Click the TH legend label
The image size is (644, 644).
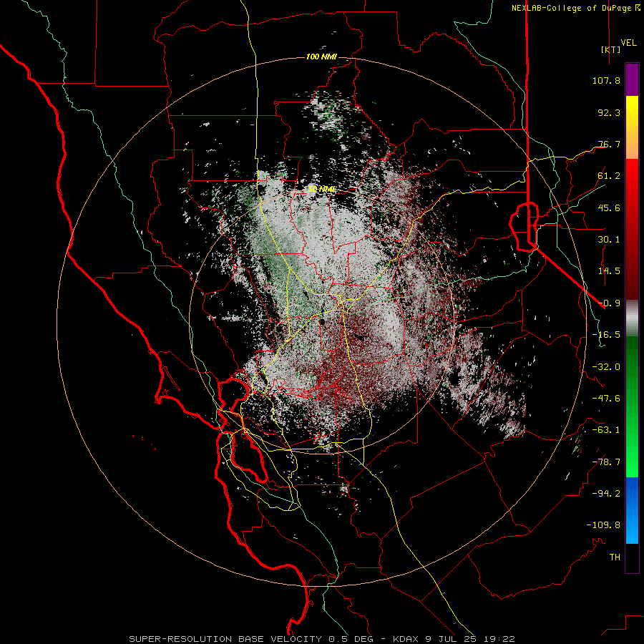tap(615, 557)
